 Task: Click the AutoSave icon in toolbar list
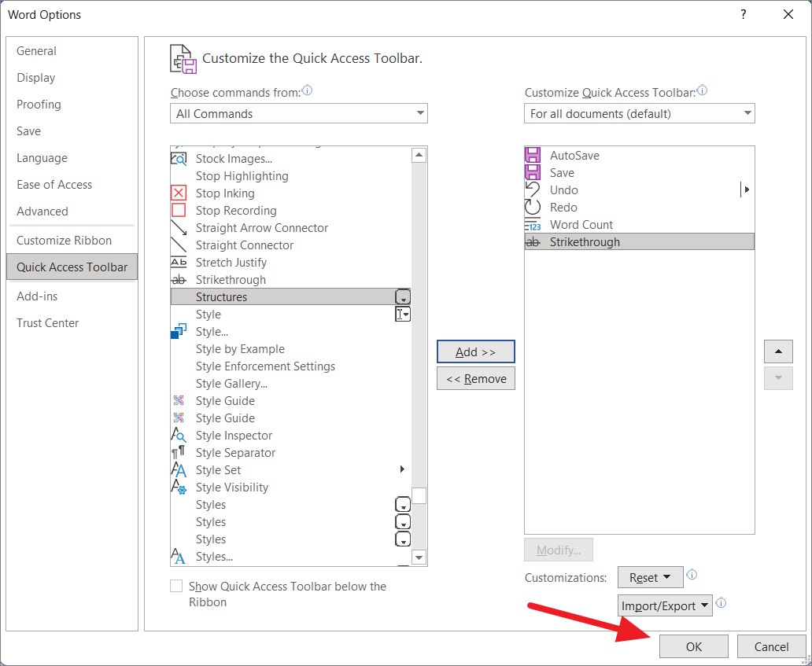point(533,155)
